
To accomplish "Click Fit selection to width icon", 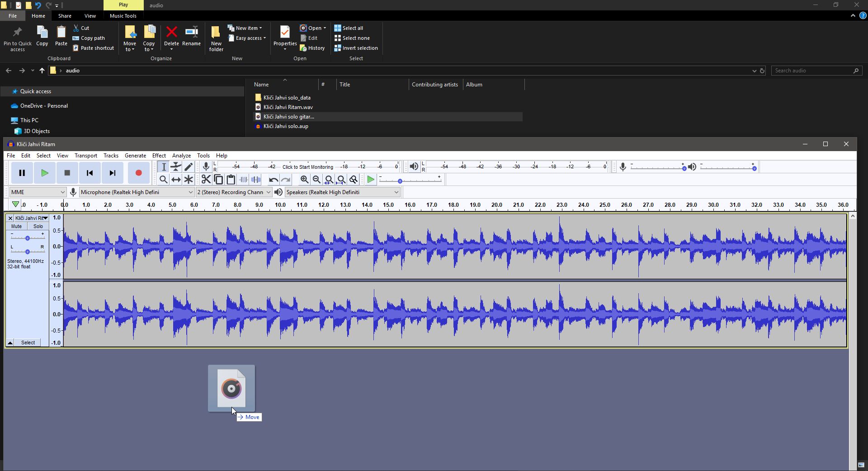I will point(329,180).
